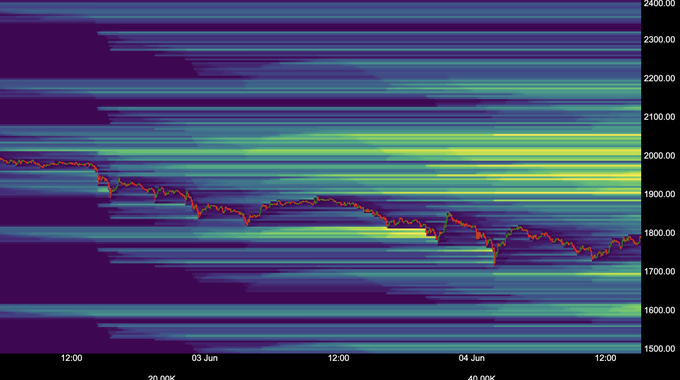Click the yellow liquidity band near 1700

(568, 274)
